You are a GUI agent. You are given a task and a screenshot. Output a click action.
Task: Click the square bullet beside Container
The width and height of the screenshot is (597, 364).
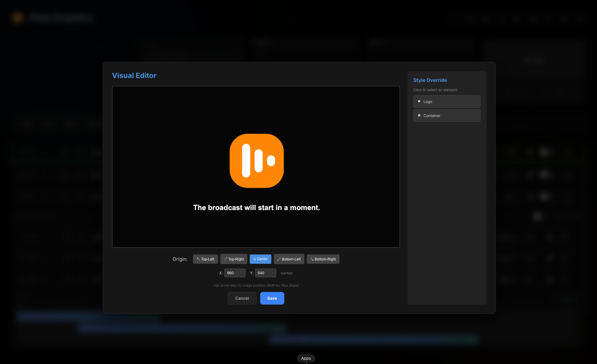[x=419, y=116]
